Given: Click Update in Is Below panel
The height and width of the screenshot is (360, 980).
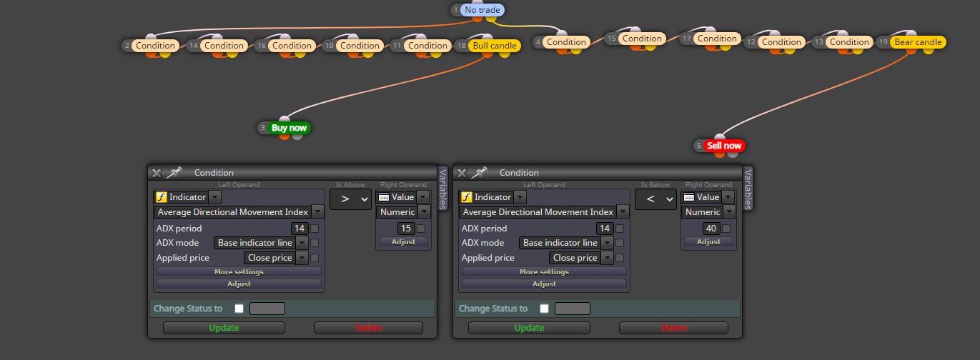Looking at the screenshot, I should pyautogui.click(x=529, y=328).
